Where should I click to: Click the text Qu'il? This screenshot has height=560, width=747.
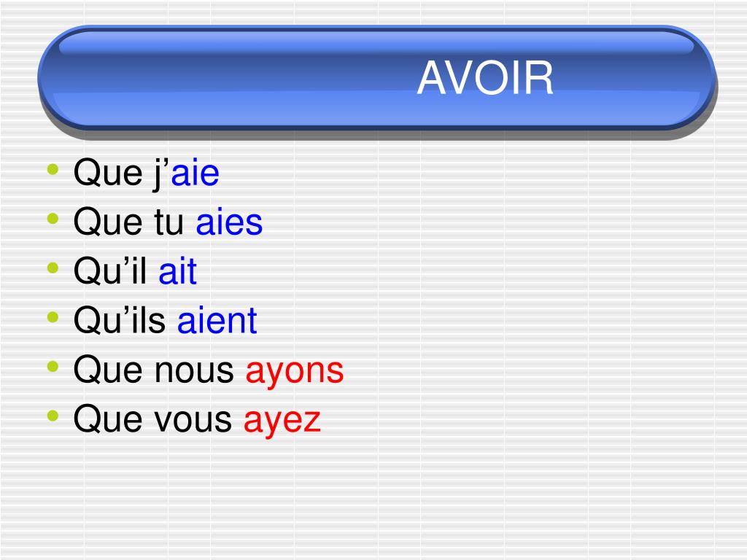[x=110, y=271]
